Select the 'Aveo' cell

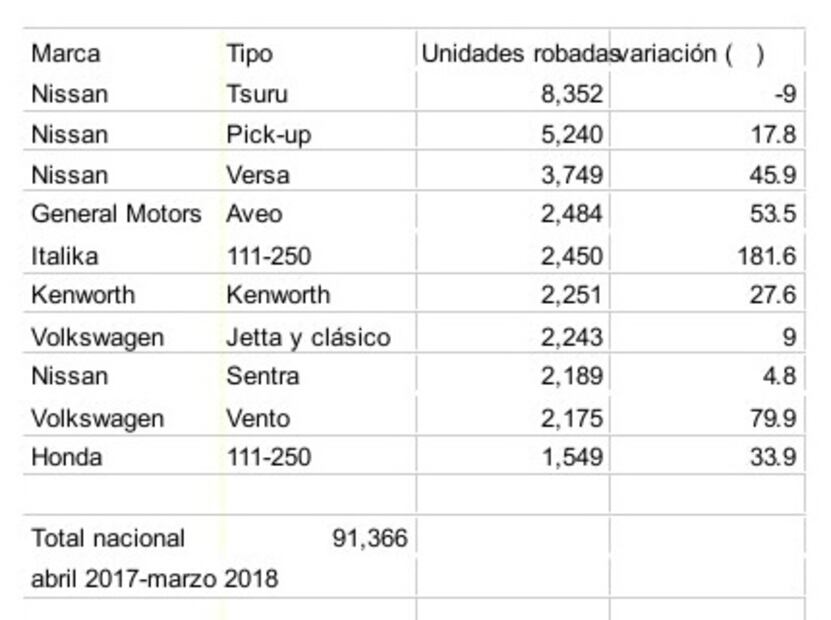(254, 214)
